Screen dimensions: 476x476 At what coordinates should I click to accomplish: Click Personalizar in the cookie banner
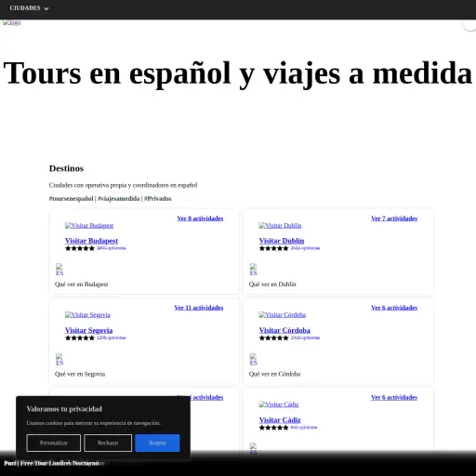(x=54, y=443)
